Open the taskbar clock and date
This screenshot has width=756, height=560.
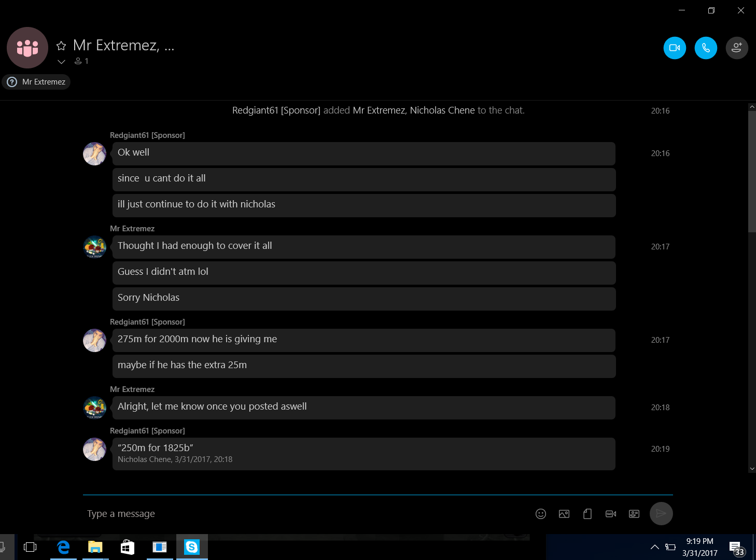[x=700, y=547]
